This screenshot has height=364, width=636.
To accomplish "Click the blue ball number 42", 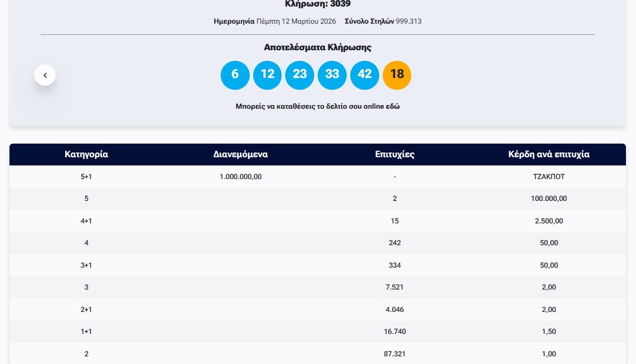I will click(364, 75).
